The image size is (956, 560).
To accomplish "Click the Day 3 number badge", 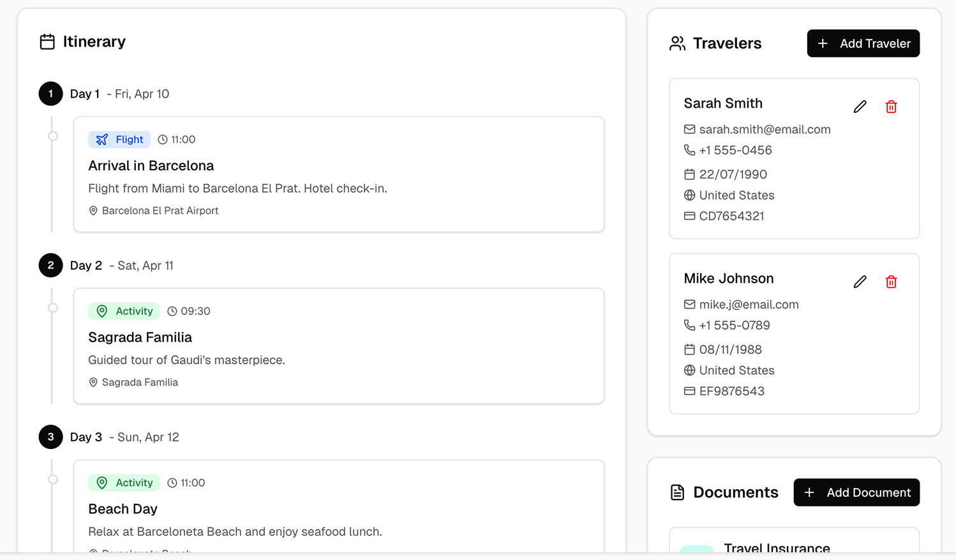I will [51, 437].
